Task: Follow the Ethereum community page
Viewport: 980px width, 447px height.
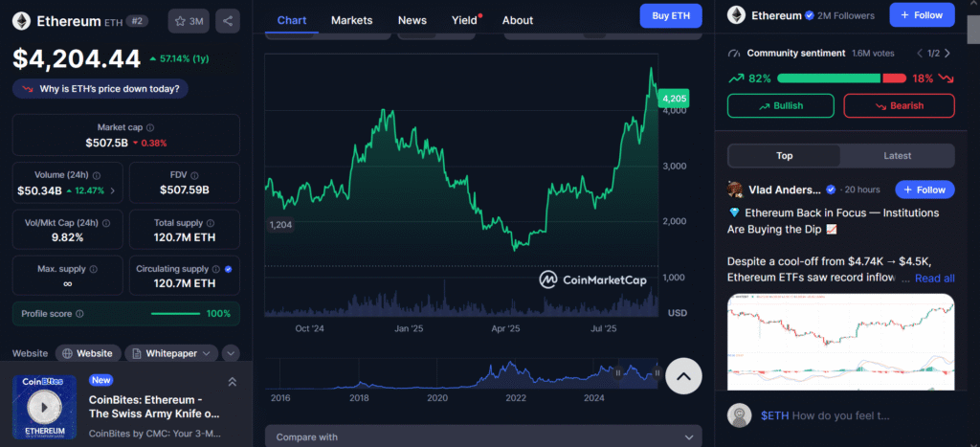Action: 922,15
